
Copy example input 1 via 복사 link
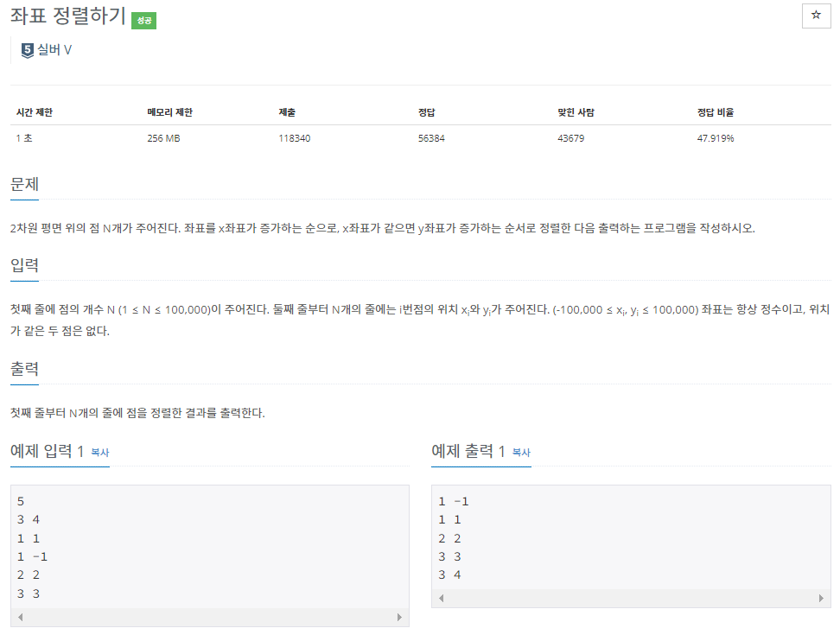click(100, 453)
